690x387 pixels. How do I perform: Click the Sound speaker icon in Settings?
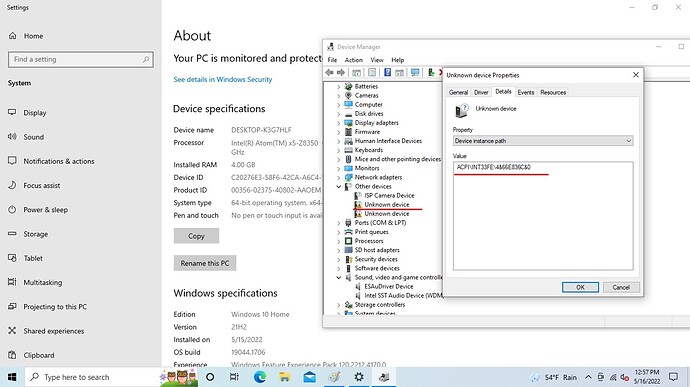click(x=12, y=136)
